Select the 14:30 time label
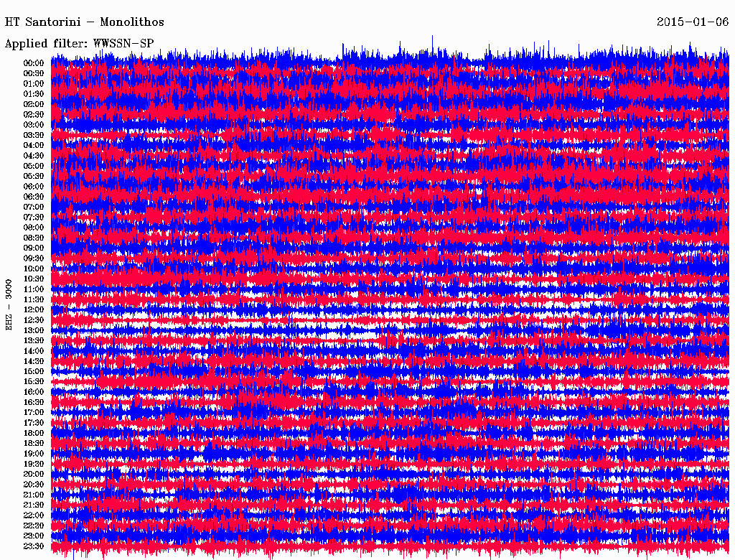Screen dimensions: 735x560 (x=34, y=361)
